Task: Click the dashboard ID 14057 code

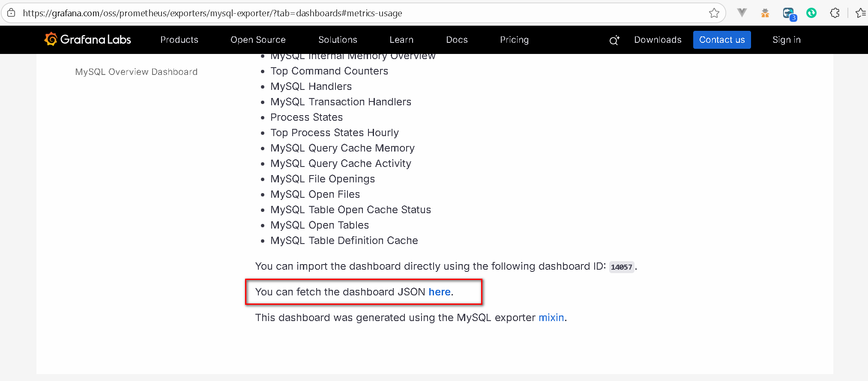Action: (621, 267)
